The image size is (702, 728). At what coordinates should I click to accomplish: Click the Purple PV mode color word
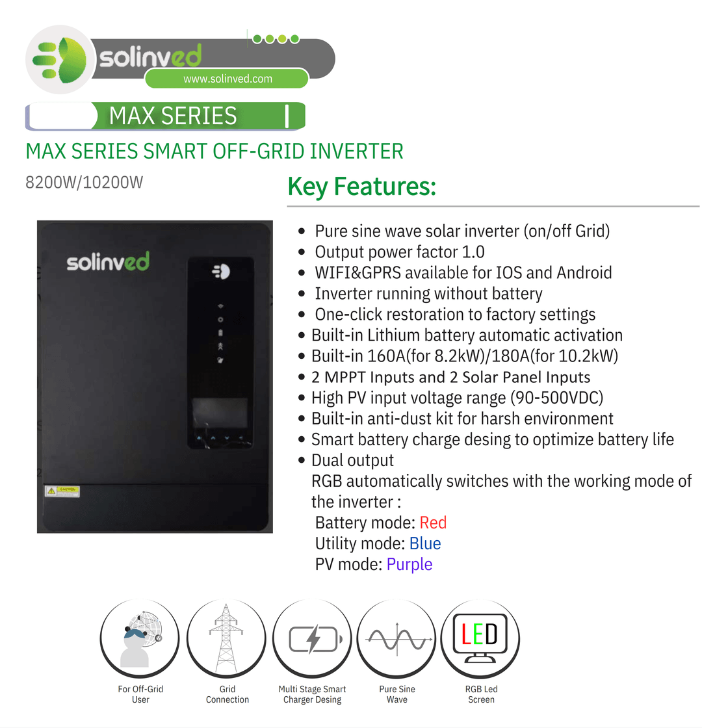click(409, 565)
